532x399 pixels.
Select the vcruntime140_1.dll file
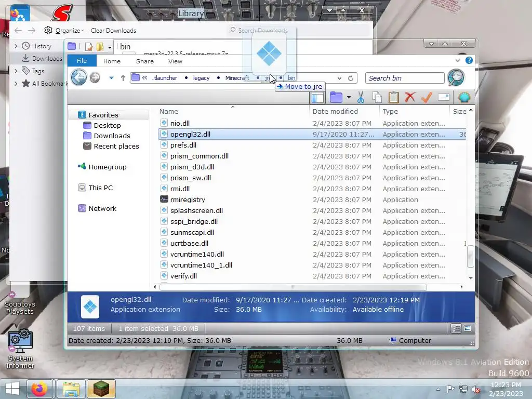[x=201, y=265]
